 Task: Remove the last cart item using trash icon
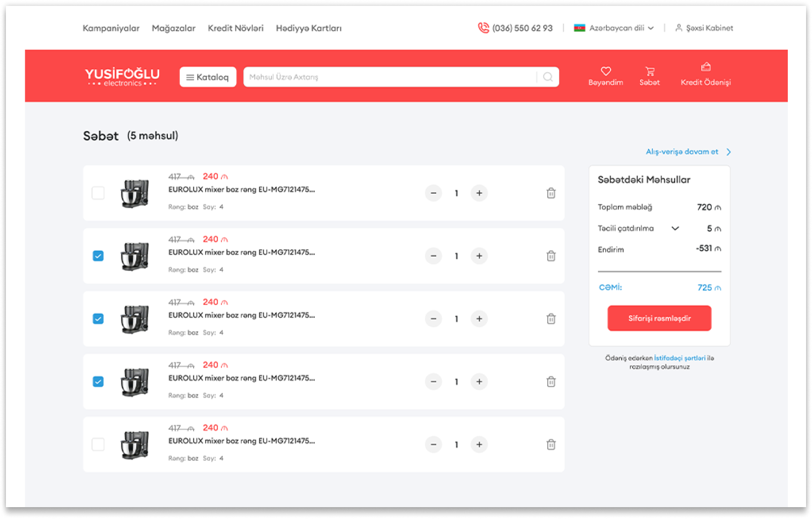(x=551, y=445)
